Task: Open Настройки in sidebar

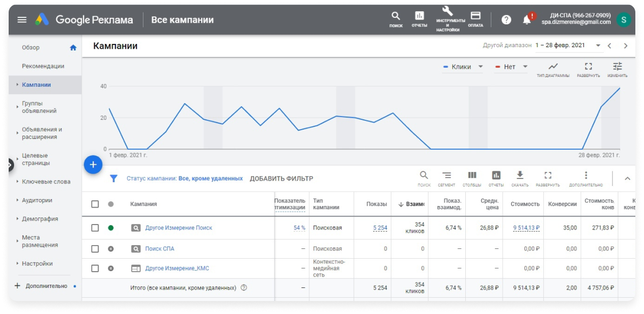Action: pos(37,264)
